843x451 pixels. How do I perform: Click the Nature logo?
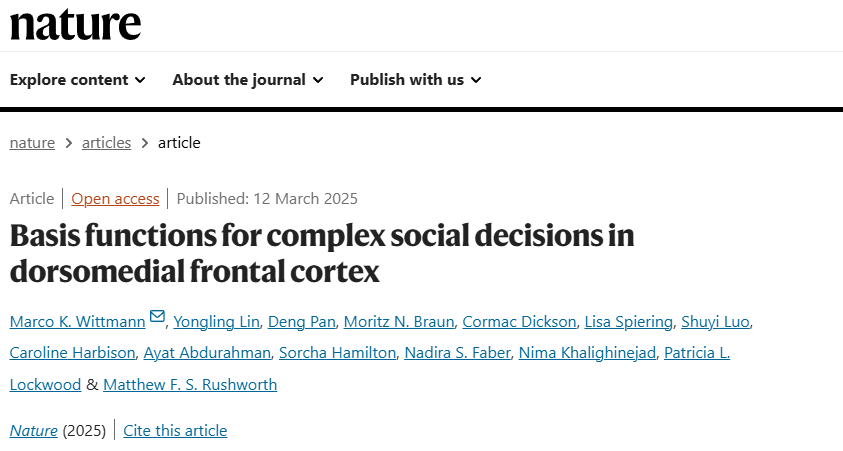point(75,24)
